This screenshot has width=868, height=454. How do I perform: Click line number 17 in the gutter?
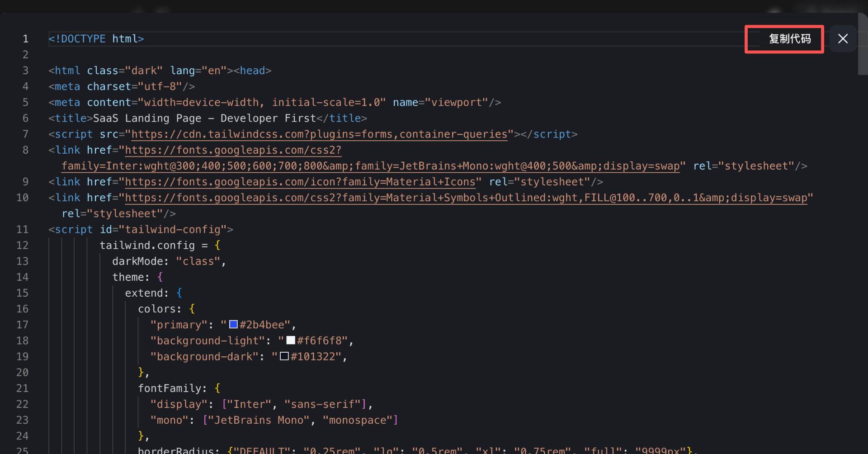[x=23, y=325]
